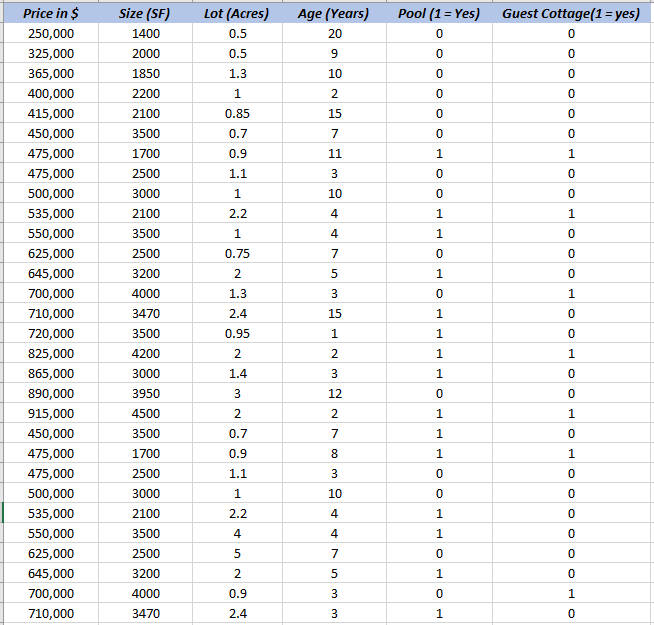The width and height of the screenshot is (654, 625).
Task: Select the 'Size (SF)' header cell
Action: 145,13
